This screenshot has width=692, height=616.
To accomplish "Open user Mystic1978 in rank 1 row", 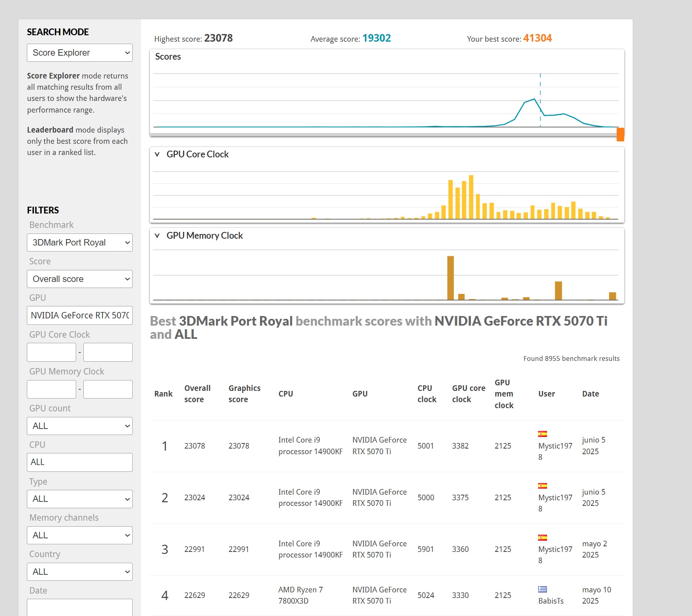I will tap(555, 451).
